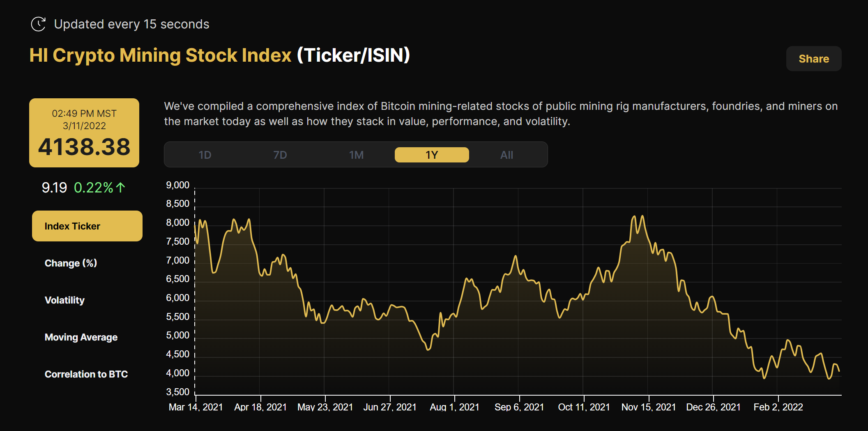Click the Share button

(813, 58)
